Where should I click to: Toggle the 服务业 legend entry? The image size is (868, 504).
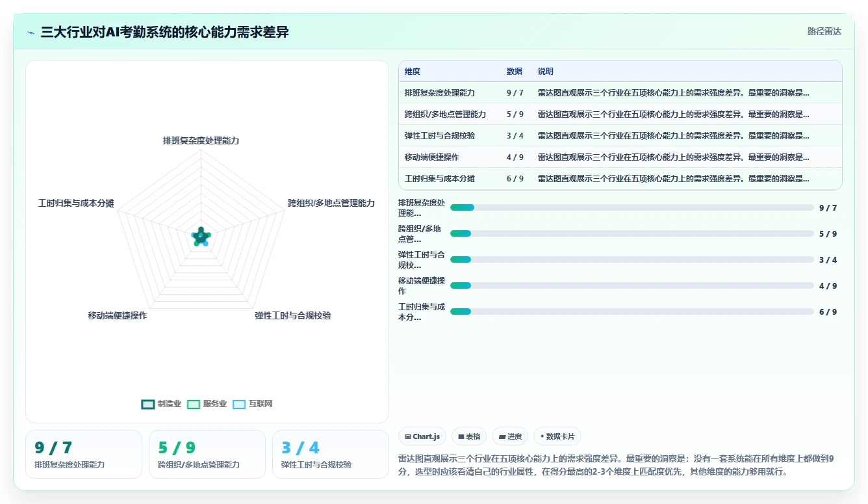click(207, 404)
